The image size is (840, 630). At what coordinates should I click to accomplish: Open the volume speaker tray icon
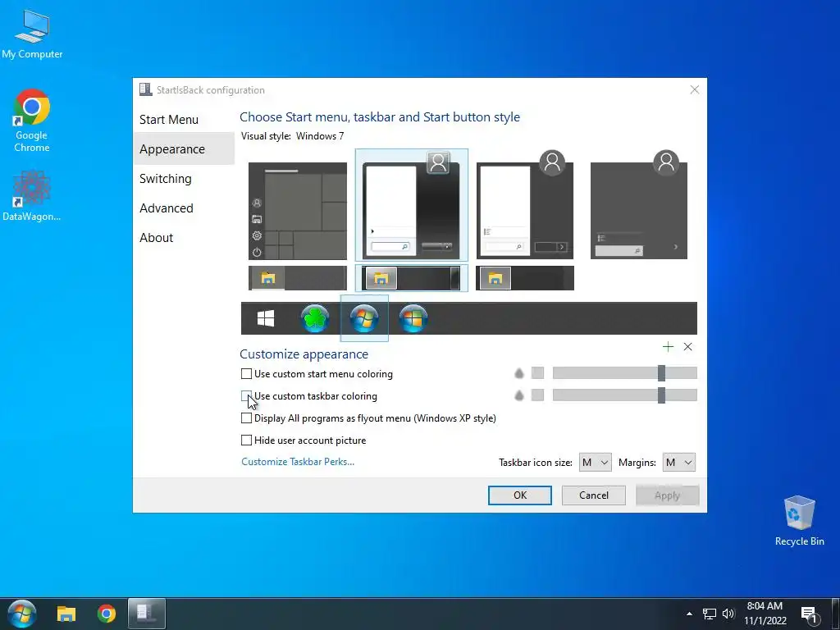click(x=728, y=614)
